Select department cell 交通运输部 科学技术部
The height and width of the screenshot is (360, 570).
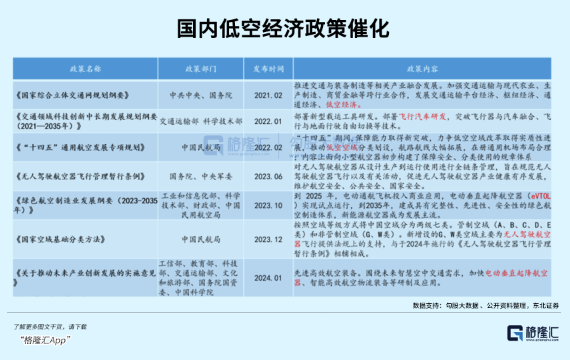tap(201, 121)
